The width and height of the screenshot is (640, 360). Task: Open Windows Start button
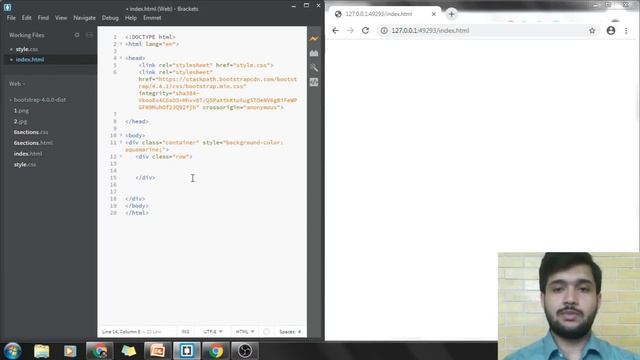pyautogui.click(x=12, y=351)
